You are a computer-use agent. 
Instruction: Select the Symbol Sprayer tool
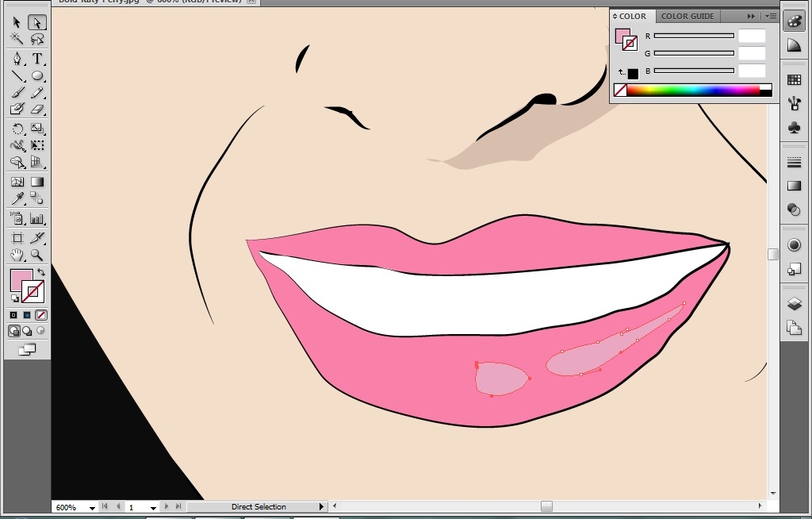point(17,218)
